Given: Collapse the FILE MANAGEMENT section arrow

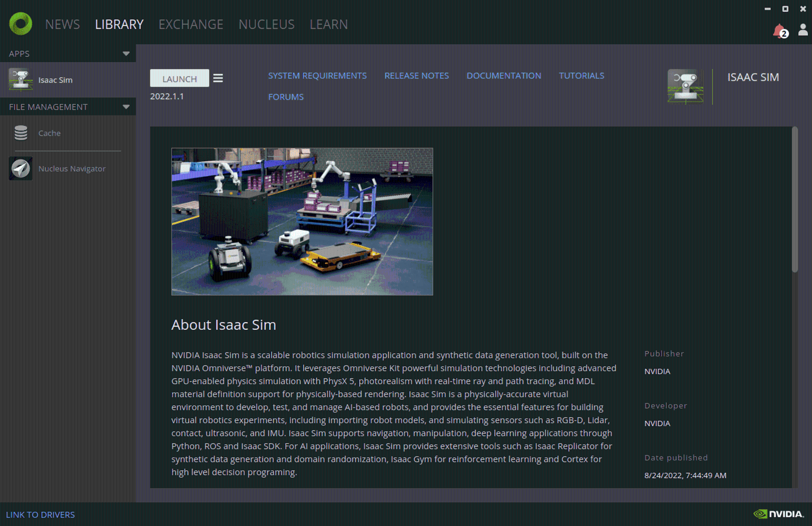Looking at the screenshot, I should click(126, 107).
